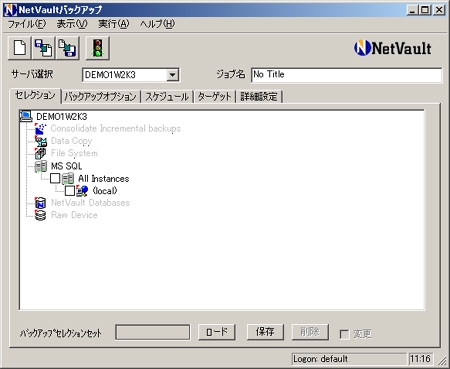Select the MS SQL tree label
450x369 pixels.
66,166
